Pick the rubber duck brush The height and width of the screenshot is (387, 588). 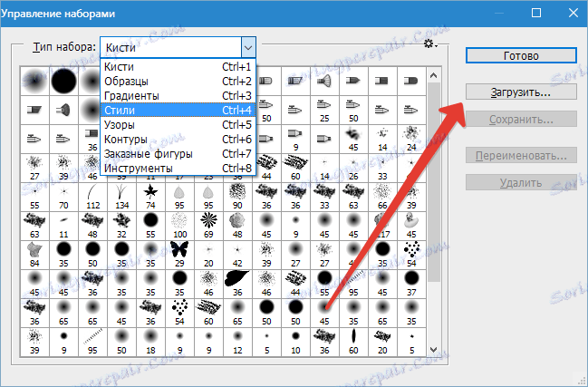tap(411, 226)
